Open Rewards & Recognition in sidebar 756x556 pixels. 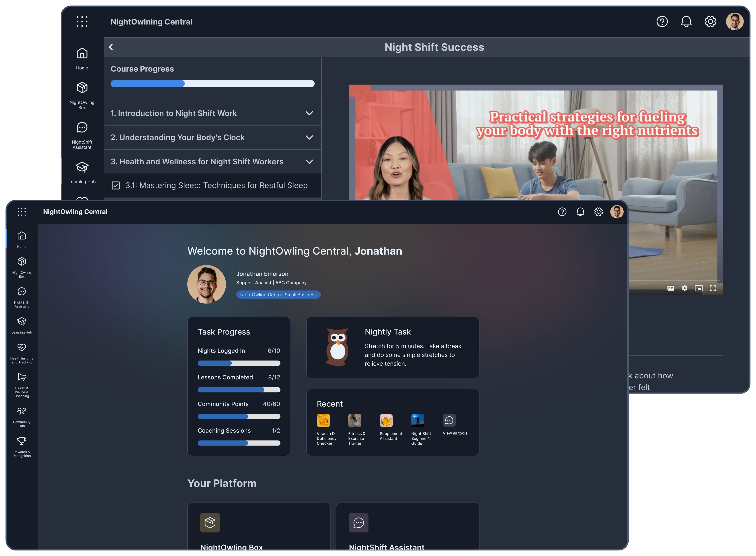(22, 447)
